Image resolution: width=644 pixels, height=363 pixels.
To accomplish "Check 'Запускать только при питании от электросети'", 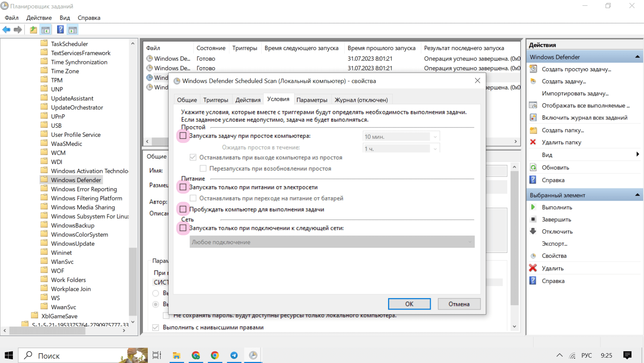I will pyautogui.click(x=183, y=187).
